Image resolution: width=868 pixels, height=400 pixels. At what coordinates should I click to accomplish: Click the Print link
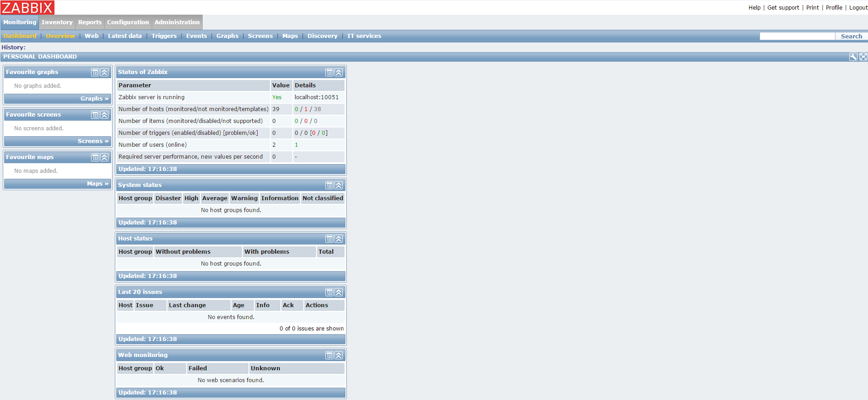(x=813, y=8)
